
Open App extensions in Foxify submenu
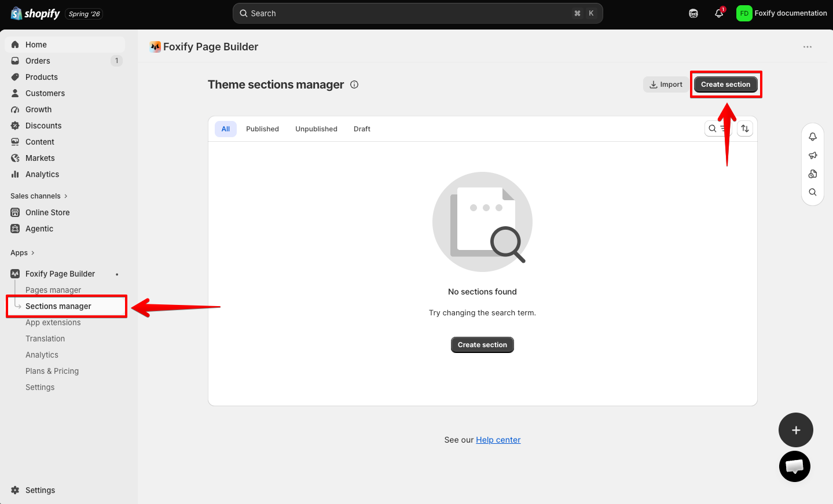[53, 322]
